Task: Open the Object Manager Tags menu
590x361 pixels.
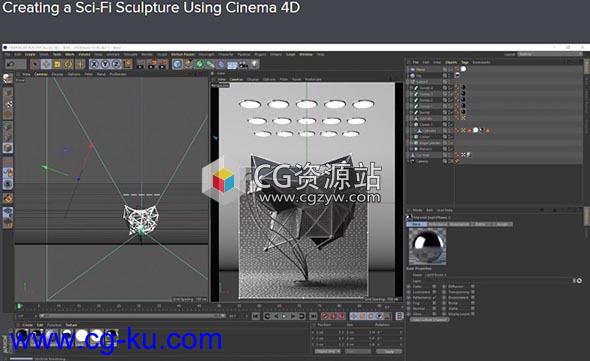Action: 465,62
